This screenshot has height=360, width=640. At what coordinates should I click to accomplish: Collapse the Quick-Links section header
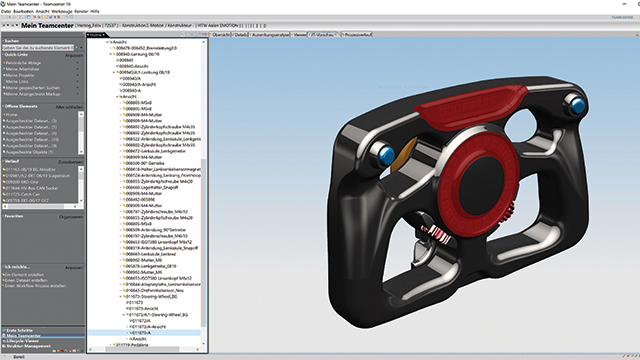pos(3,55)
